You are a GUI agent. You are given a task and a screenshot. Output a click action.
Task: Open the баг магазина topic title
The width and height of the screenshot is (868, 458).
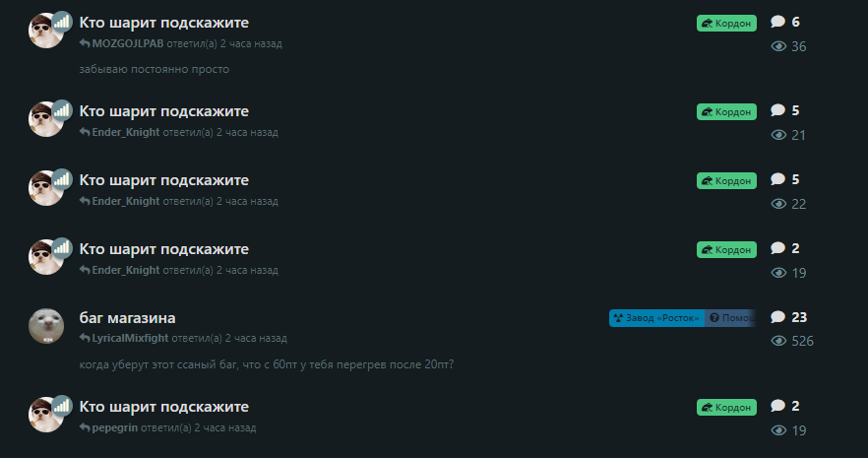127,318
